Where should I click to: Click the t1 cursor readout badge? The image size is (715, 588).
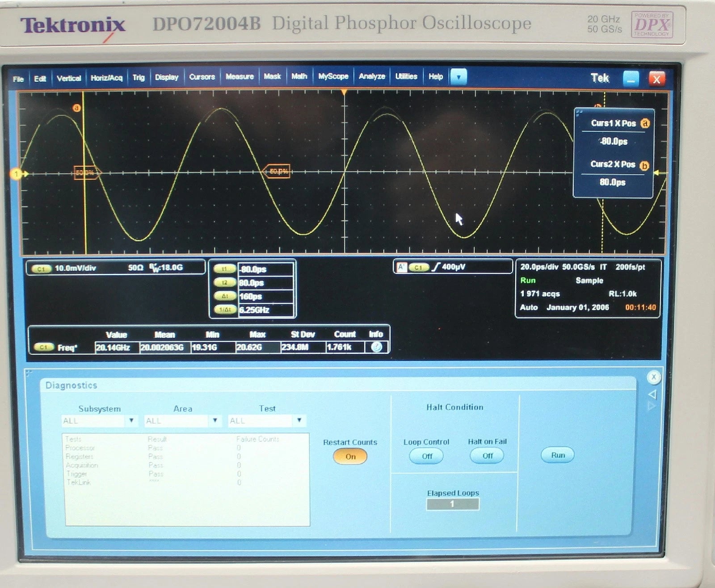pyautogui.click(x=225, y=269)
